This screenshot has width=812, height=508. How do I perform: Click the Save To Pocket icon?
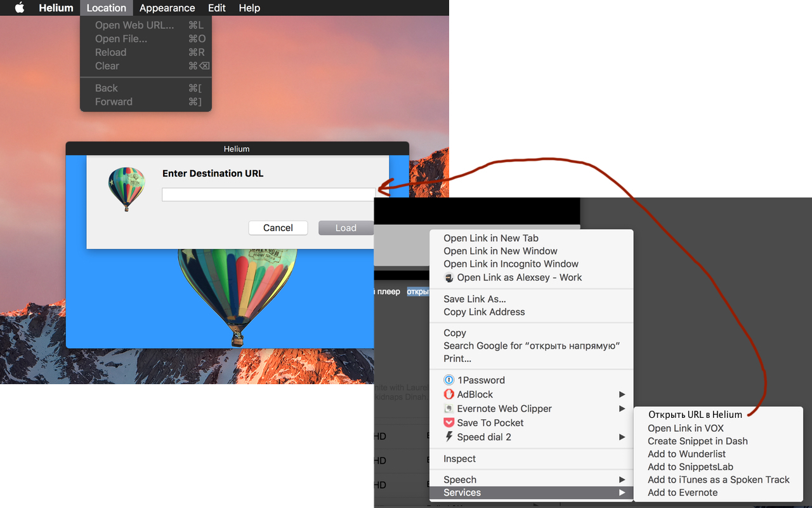click(449, 422)
